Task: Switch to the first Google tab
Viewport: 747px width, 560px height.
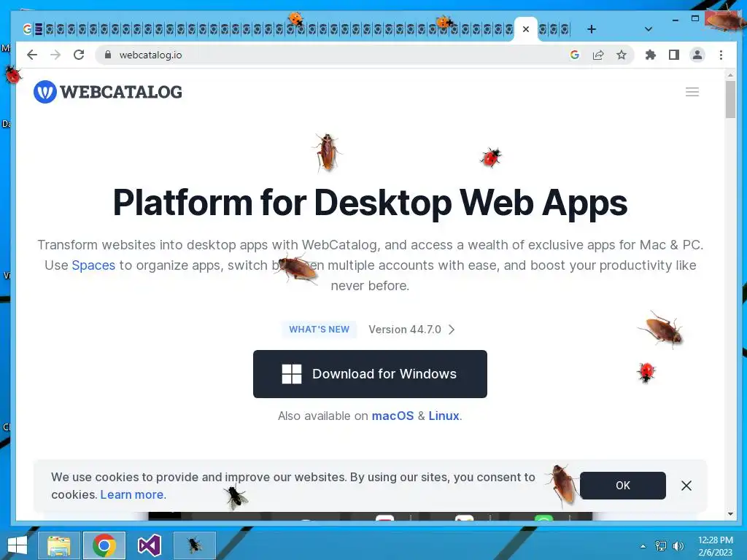Action: coord(27,29)
